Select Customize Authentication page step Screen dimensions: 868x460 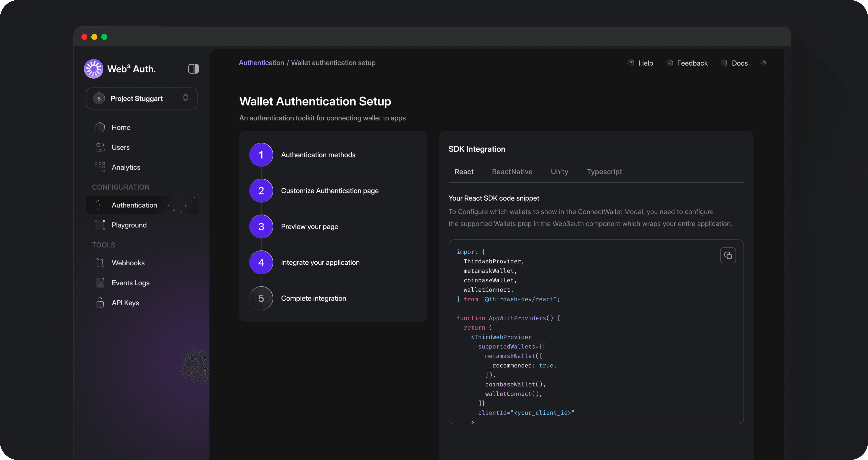[x=330, y=191]
